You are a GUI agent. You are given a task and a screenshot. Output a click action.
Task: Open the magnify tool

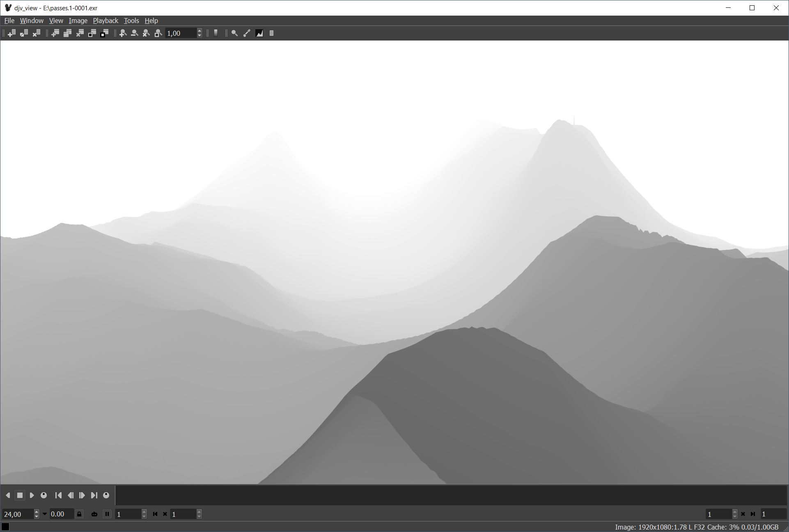(x=234, y=33)
